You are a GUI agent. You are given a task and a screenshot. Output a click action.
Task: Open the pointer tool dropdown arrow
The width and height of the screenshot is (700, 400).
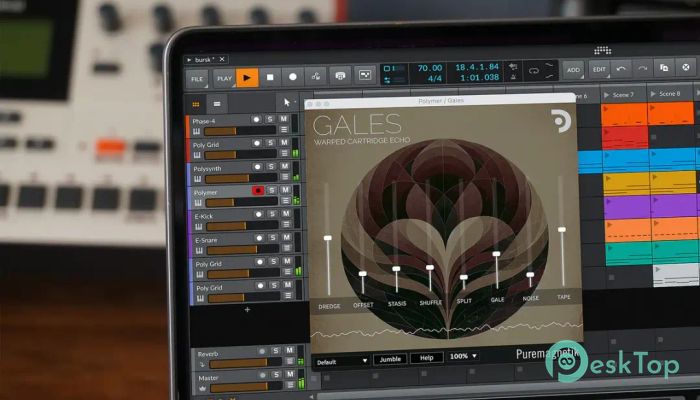(295, 102)
